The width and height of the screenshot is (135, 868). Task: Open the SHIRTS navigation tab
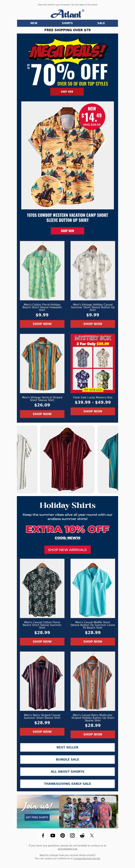coord(67,23)
